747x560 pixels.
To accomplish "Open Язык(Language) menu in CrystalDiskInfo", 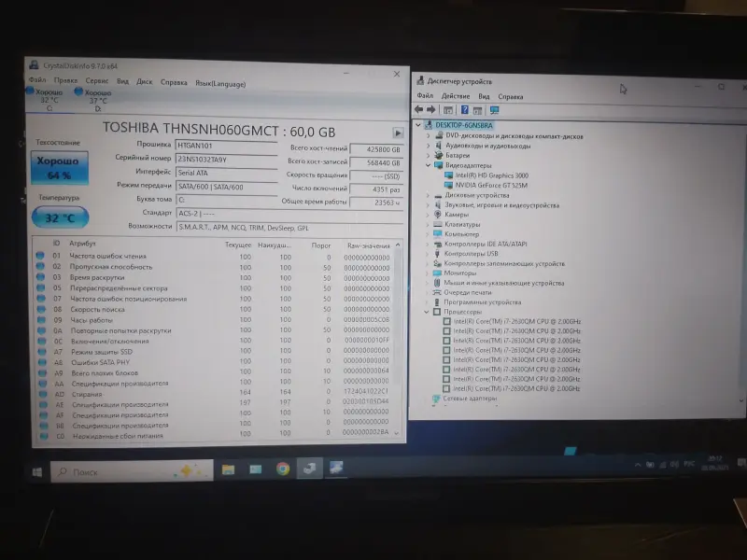I will tap(220, 83).
